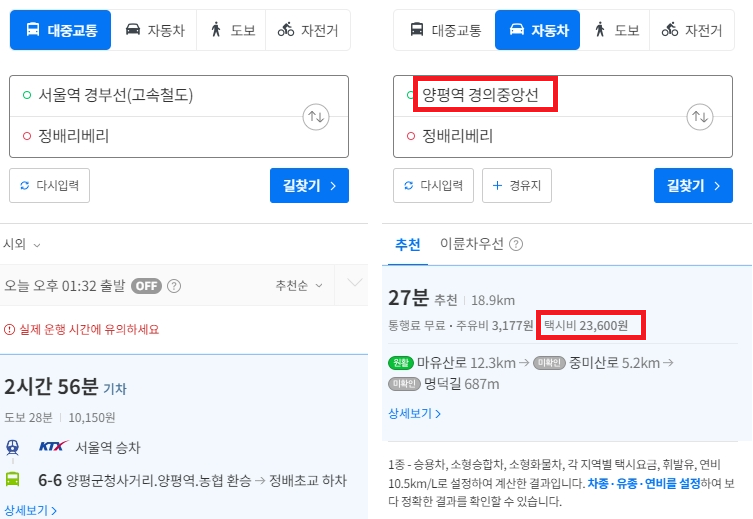Click help icon next to 이륜차우선 tab
This screenshot has height=519, width=753.
click(516, 244)
